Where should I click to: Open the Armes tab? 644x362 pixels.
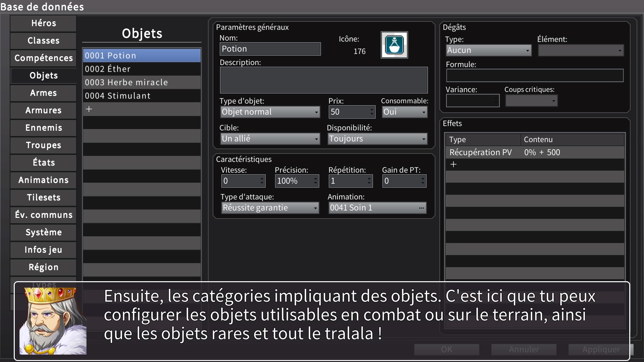tap(44, 93)
